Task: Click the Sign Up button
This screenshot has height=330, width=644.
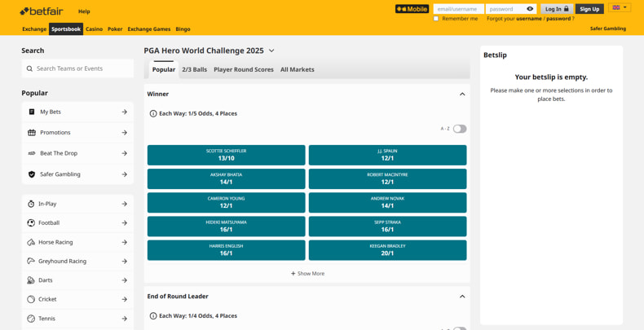Action: pyautogui.click(x=589, y=9)
